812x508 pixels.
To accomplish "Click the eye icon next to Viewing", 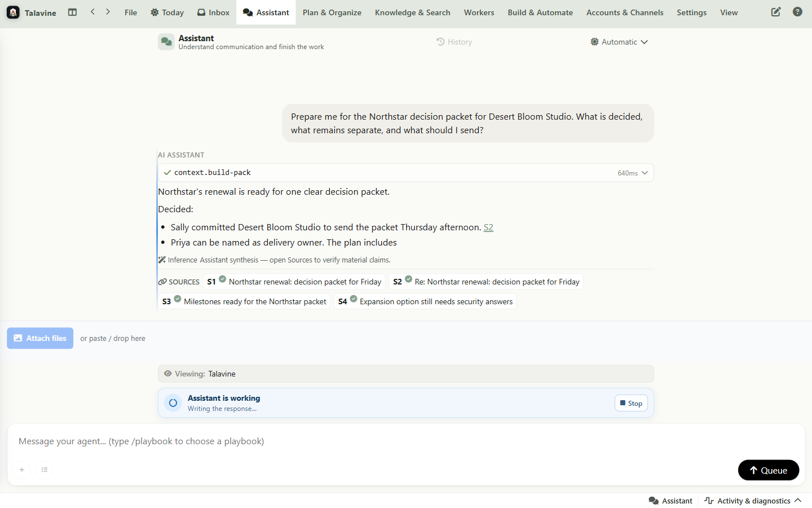I will [167, 374].
